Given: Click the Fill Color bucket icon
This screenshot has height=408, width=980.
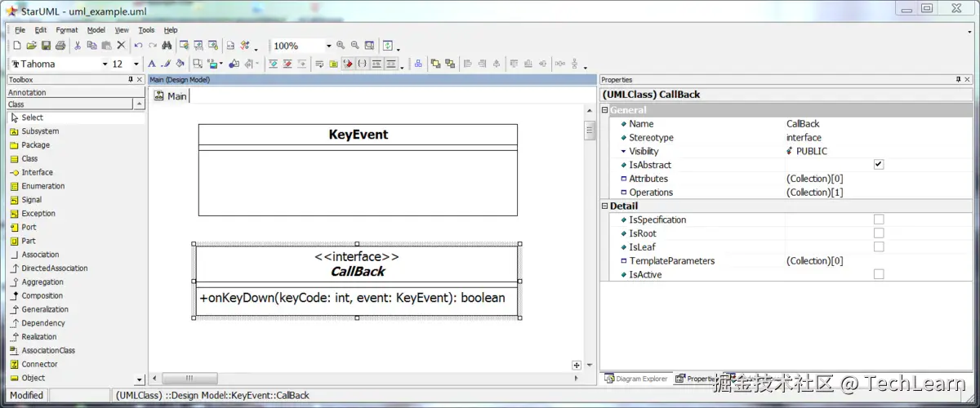Looking at the screenshot, I should pyautogui.click(x=180, y=64).
